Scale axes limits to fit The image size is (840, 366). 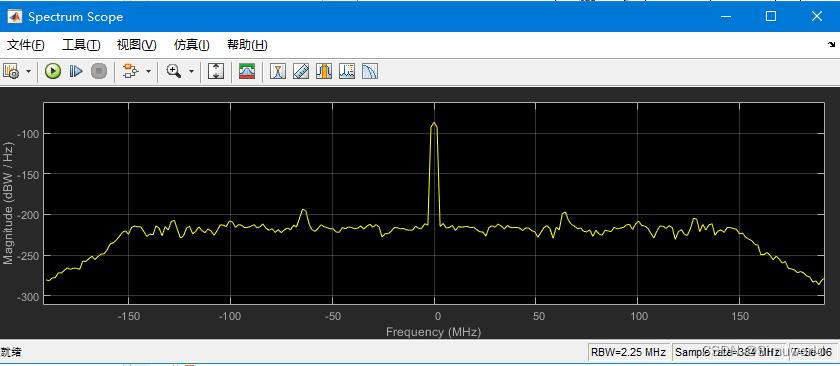[x=215, y=71]
